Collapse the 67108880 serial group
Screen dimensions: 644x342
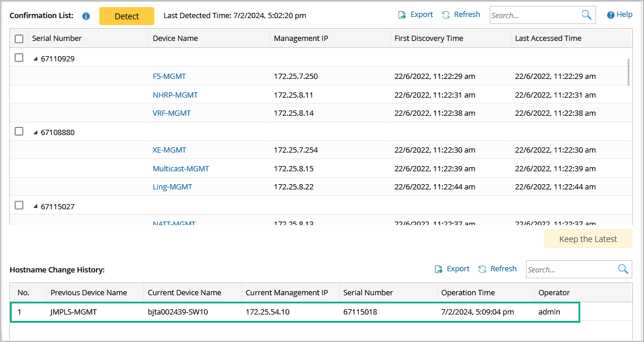click(x=35, y=133)
